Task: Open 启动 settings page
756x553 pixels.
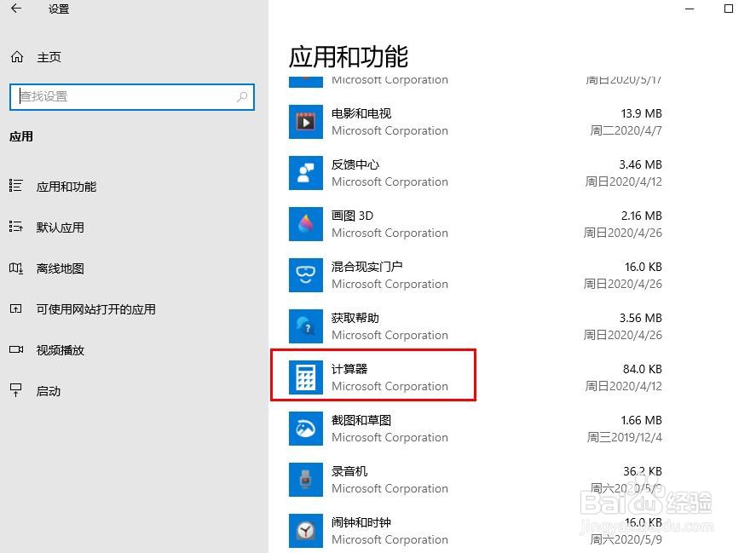Action: (49, 391)
